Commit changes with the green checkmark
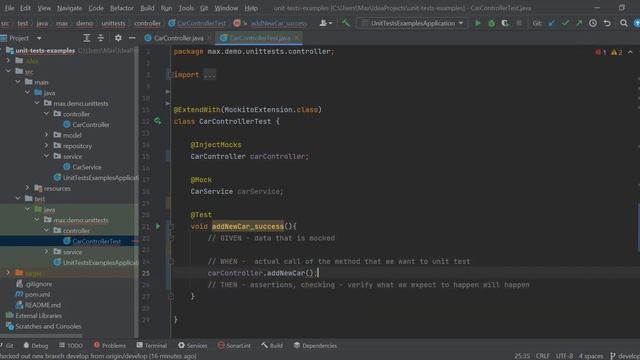This screenshot has width=640, height=360. tap(565, 23)
